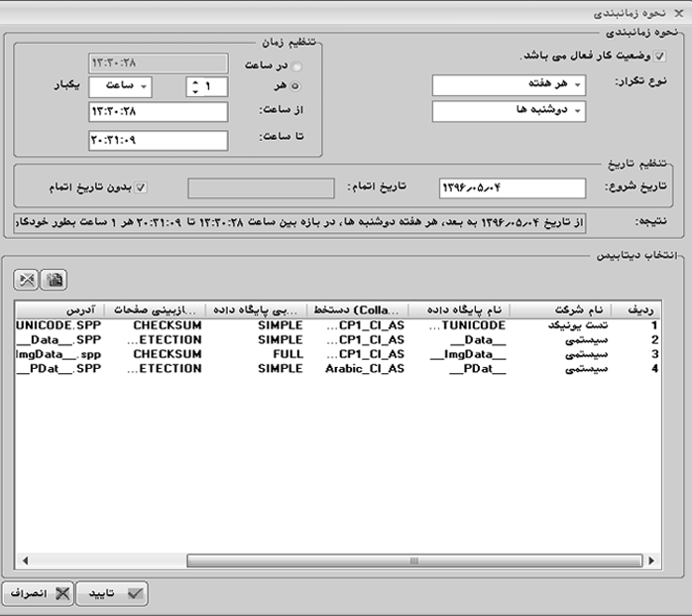Select the 'هر' radio button
The height and width of the screenshot is (616, 692).
pos(296,86)
